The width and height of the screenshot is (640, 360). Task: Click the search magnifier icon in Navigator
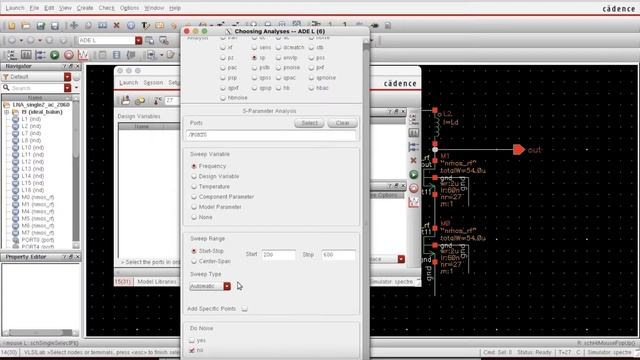pyautogui.click(x=6, y=88)
